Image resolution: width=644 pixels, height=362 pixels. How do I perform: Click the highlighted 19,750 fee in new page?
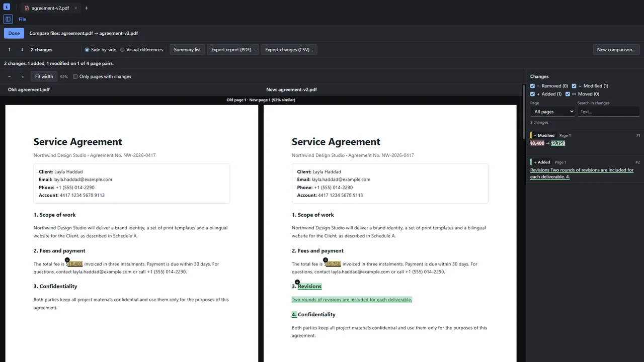[333, 264]
